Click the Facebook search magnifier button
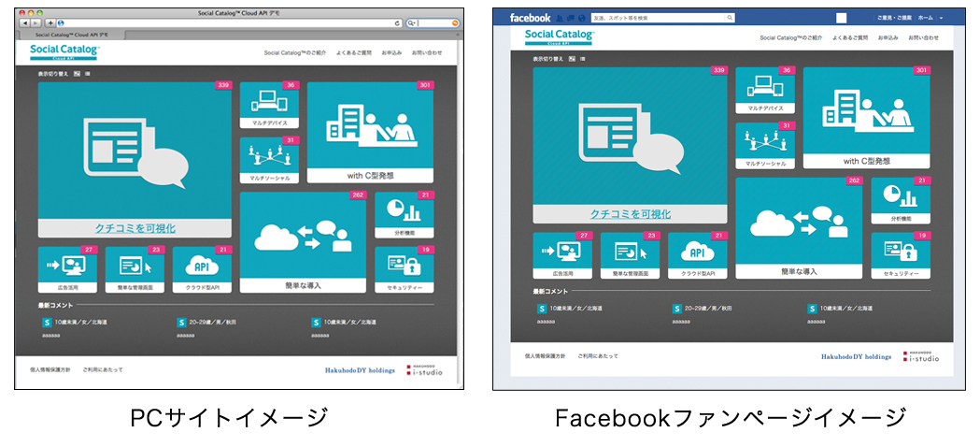 click(x=730, y=18)
